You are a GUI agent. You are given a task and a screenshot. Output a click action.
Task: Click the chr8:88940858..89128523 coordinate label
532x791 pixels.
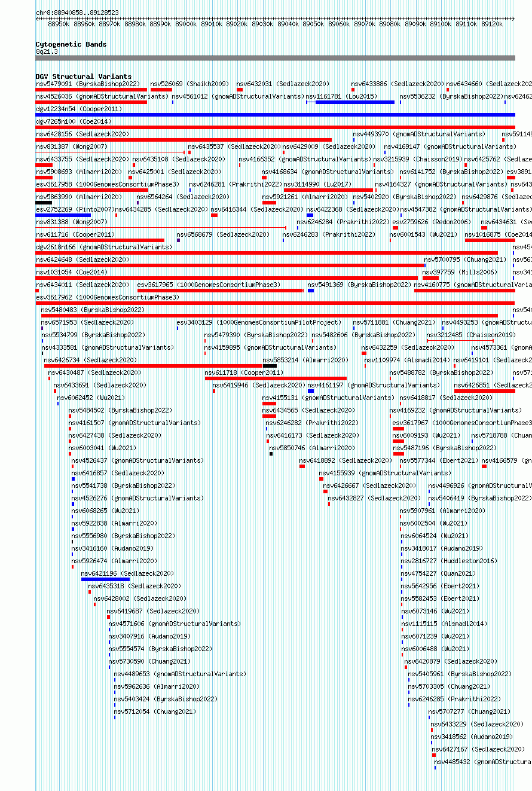click(x=77, y=13)
